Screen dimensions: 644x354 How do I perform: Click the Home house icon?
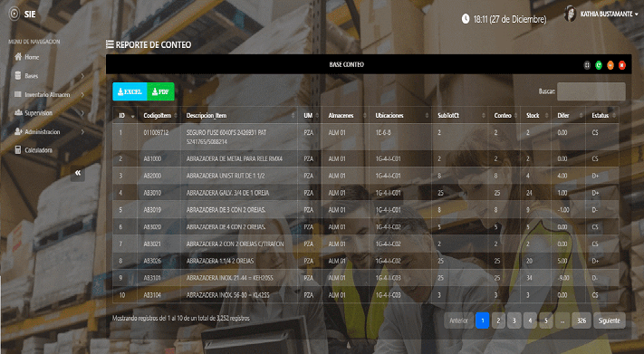pyautogui.click(x=18, y=57)
